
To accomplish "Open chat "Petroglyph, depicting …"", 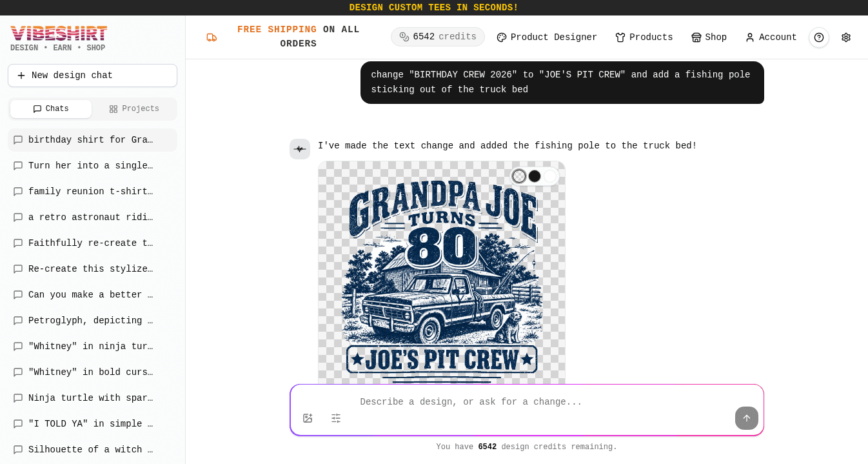I will (x=92, y=321).
